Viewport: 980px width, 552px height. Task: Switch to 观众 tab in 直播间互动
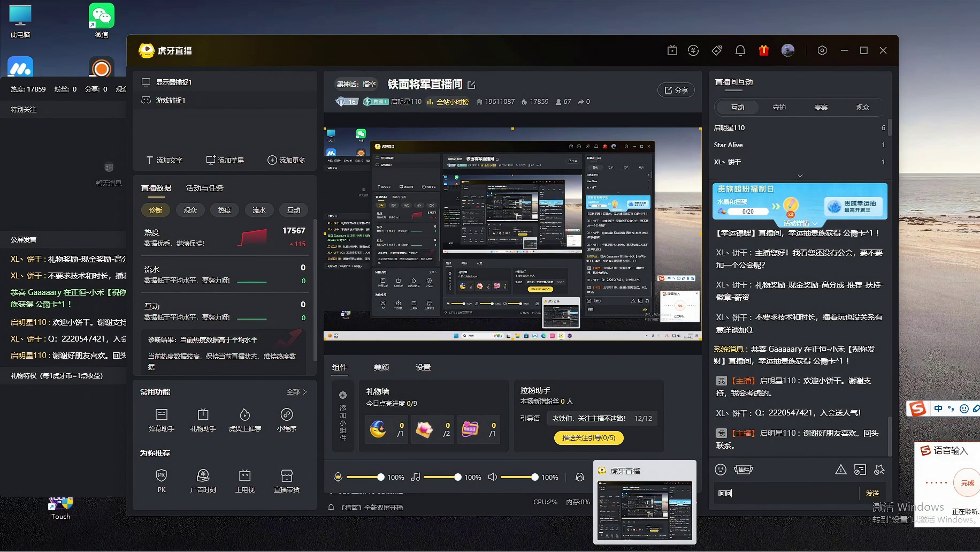[863, 108]
